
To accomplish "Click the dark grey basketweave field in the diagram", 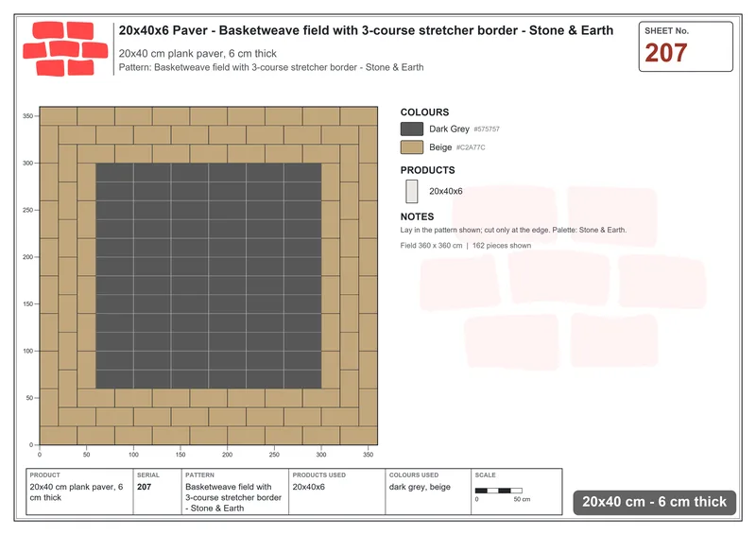I will 208,275.
